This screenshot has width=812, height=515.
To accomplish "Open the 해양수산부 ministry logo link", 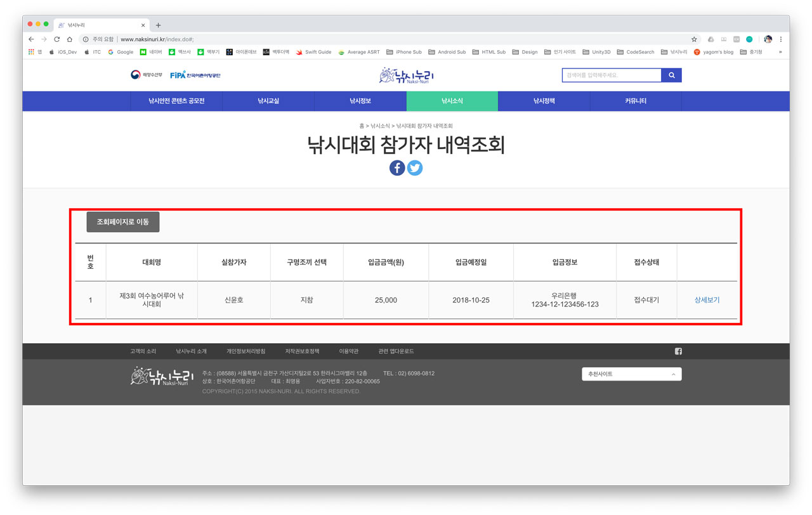I will coord(145,74).
